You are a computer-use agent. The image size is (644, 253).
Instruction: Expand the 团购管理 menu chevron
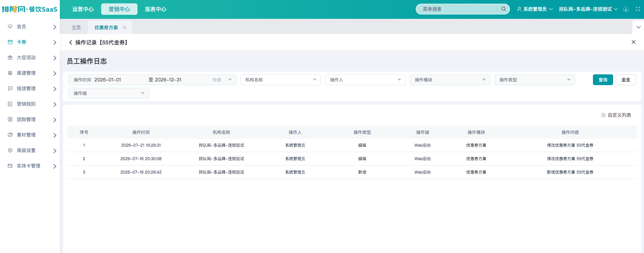[55, 120]
